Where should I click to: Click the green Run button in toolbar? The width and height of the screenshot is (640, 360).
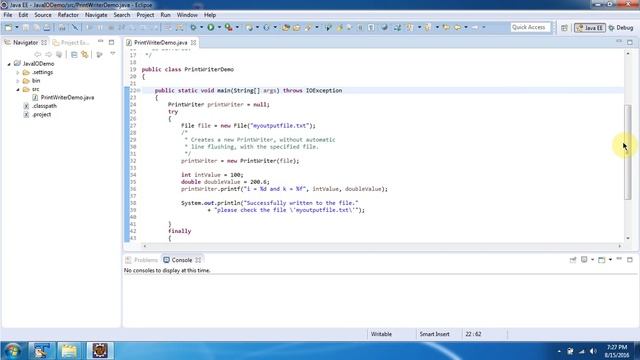tap(211, 27)
